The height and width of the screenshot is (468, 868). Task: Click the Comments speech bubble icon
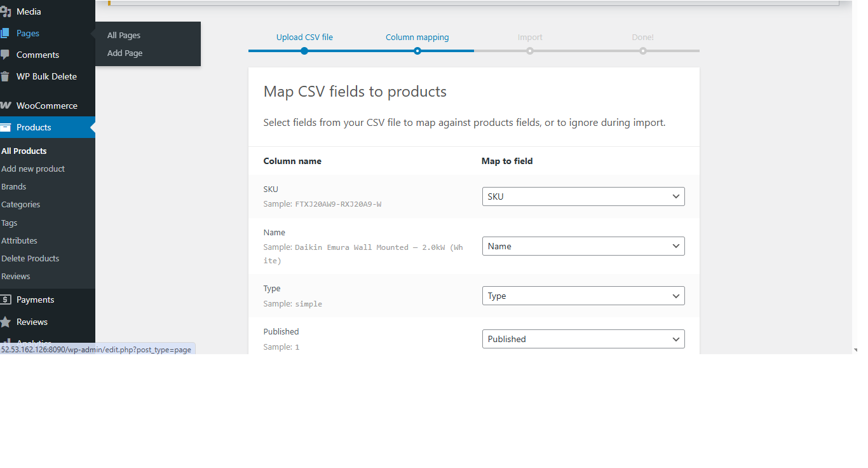click(x=5, y=55)
